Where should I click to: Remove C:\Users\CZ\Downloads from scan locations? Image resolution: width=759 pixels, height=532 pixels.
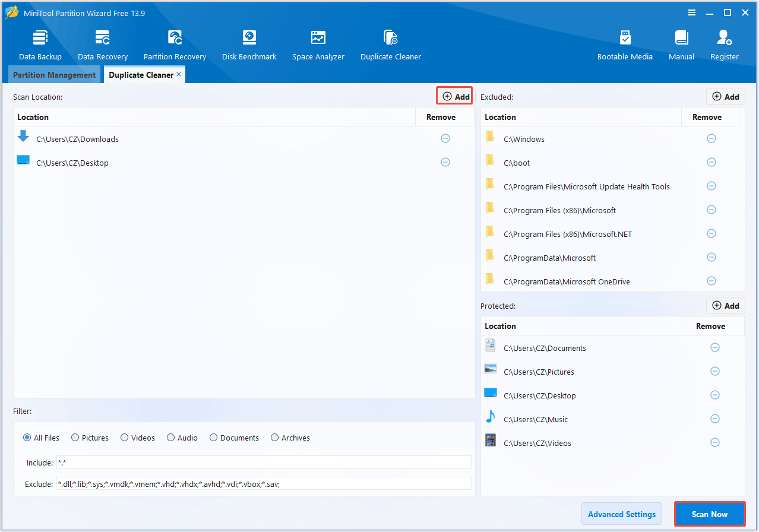tap(445, 138)
